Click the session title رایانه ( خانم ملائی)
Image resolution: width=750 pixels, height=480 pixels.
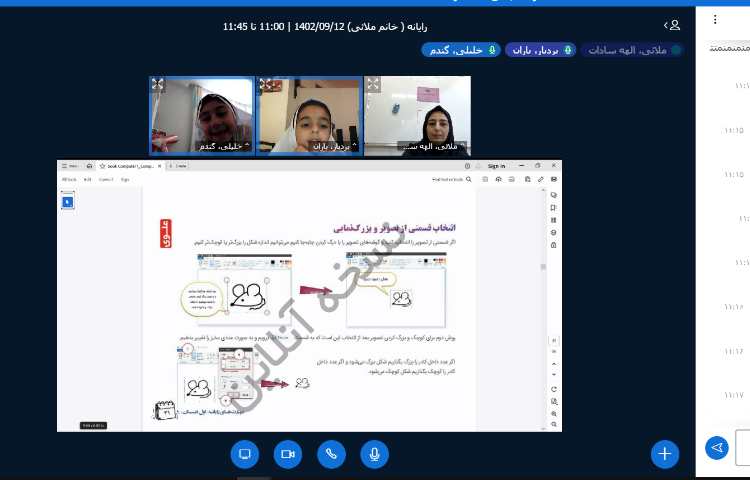pyautogui.click(x=388, y=26)
